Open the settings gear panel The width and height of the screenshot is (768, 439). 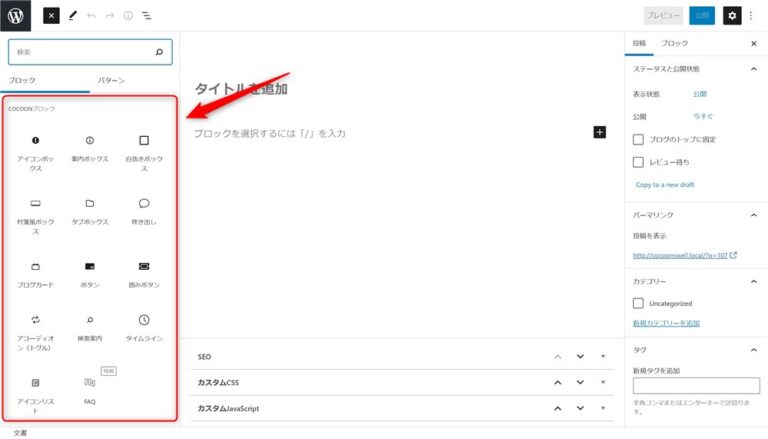click(x=732, y=16)
